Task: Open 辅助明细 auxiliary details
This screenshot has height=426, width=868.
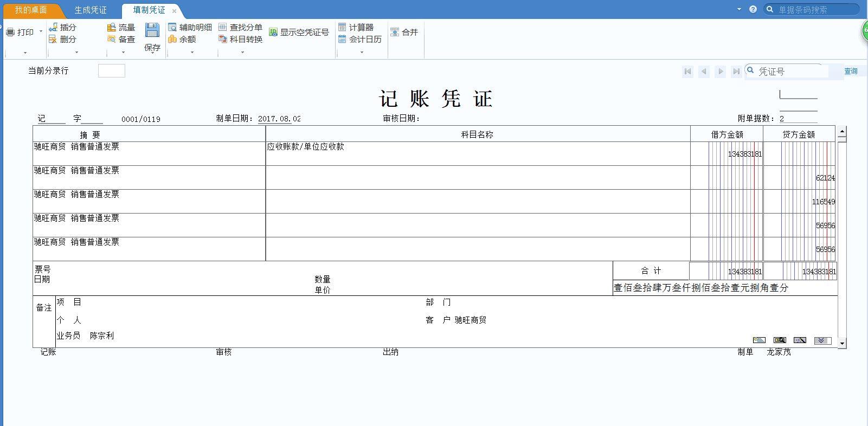Action: click(x=190, y=27)
